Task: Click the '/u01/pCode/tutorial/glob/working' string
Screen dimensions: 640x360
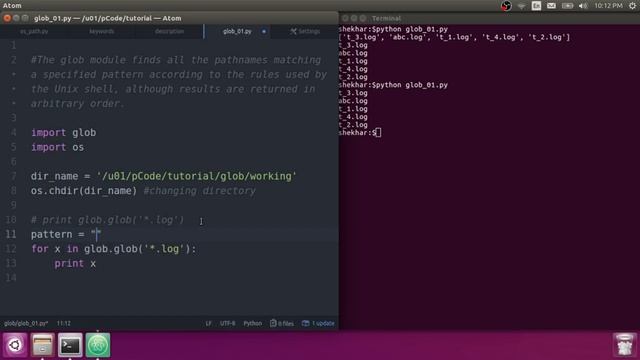Action: point(196,176)
